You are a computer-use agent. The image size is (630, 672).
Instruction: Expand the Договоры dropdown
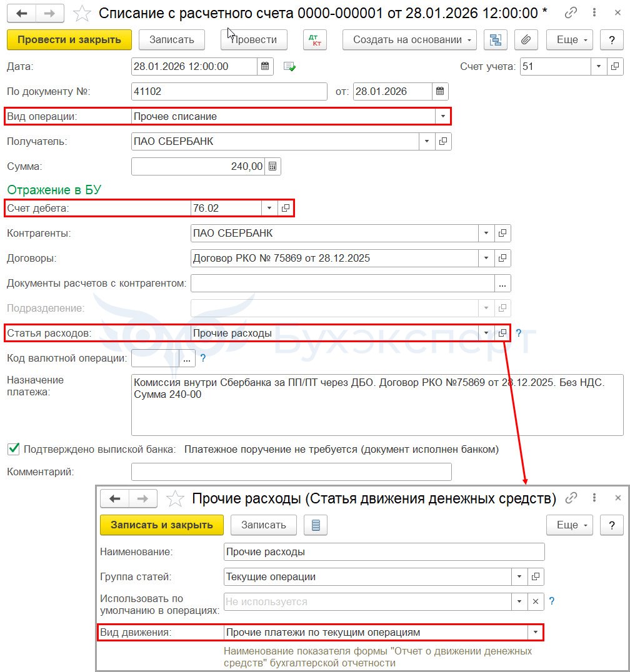(x=486, y=258)
